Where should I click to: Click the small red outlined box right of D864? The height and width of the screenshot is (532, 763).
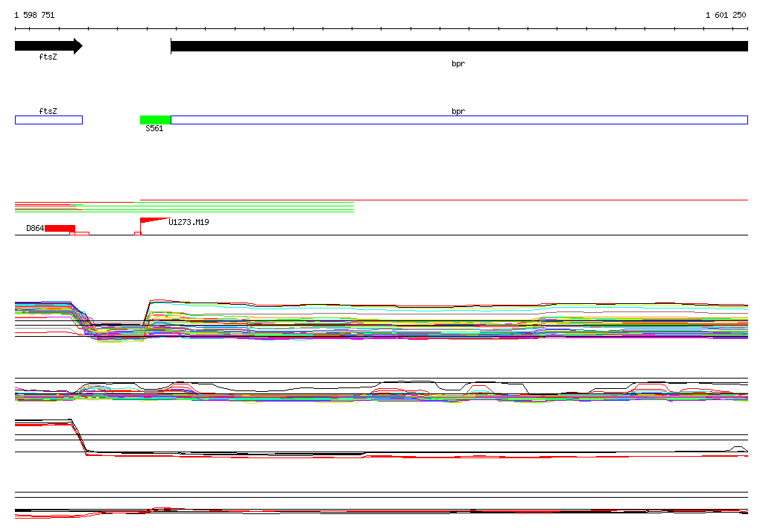(x=79, y=234)
